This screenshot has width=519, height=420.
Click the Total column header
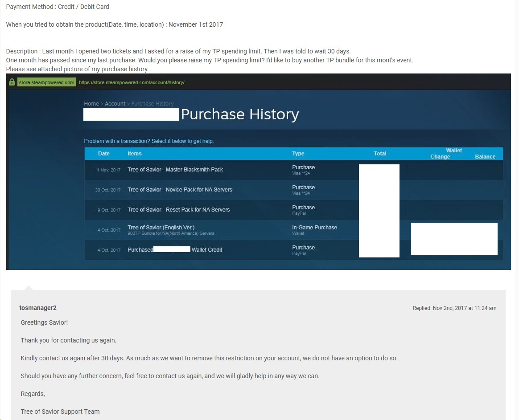380,154
